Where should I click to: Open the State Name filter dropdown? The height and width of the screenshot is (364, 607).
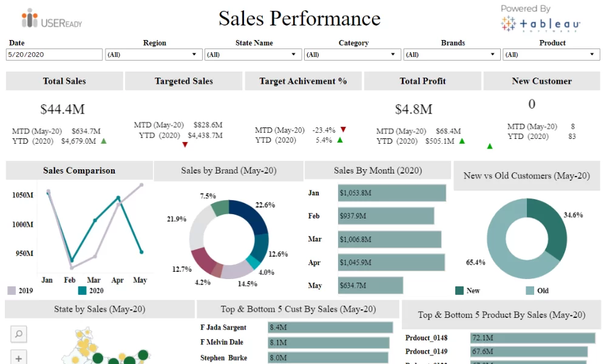point(253,55)
